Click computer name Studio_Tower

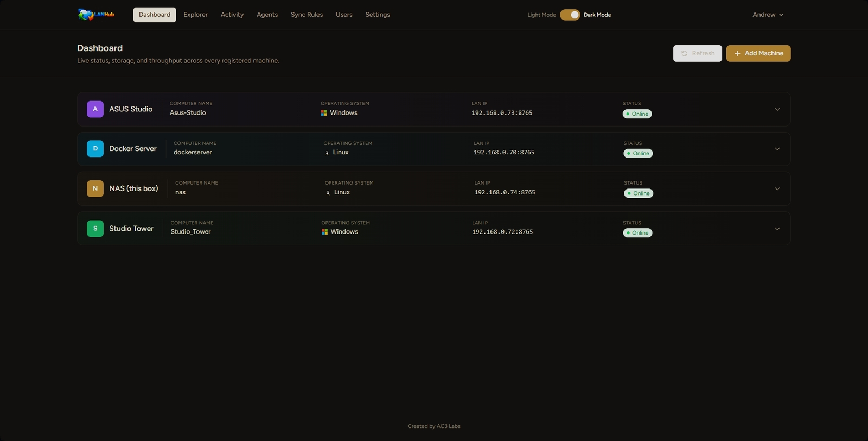tap(190, 232)
